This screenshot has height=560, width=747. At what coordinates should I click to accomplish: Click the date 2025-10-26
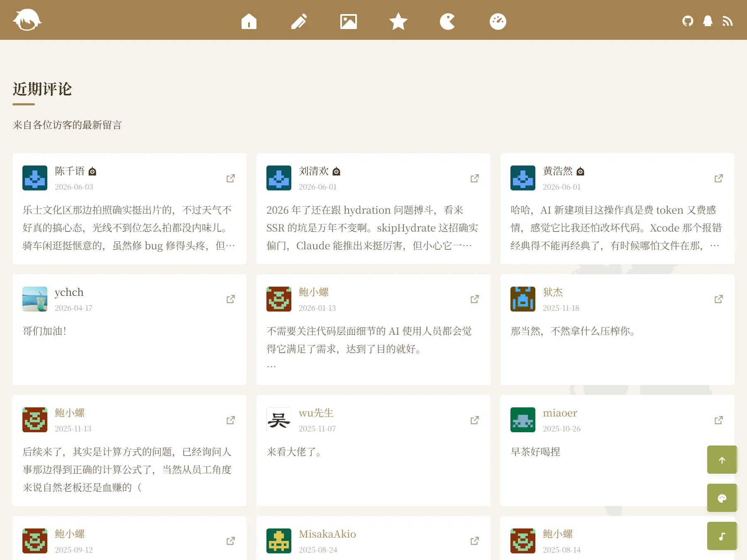coord(561,429)
